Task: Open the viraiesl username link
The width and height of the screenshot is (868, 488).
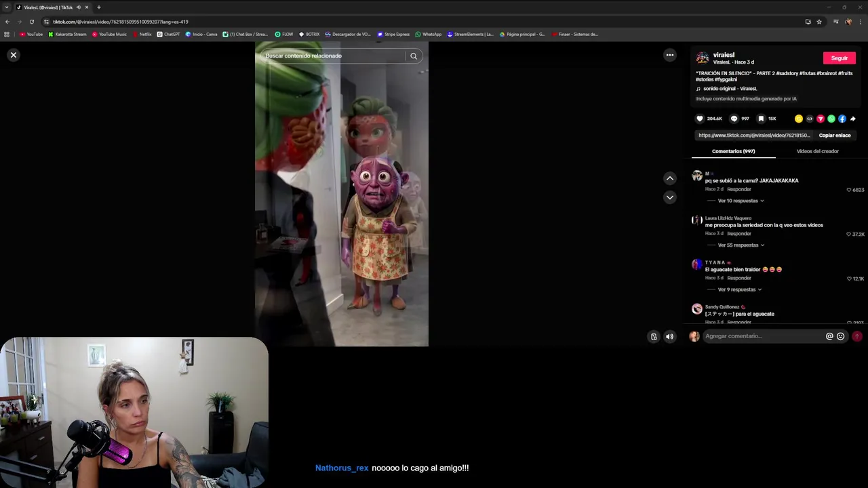Action: click(724, 55)
